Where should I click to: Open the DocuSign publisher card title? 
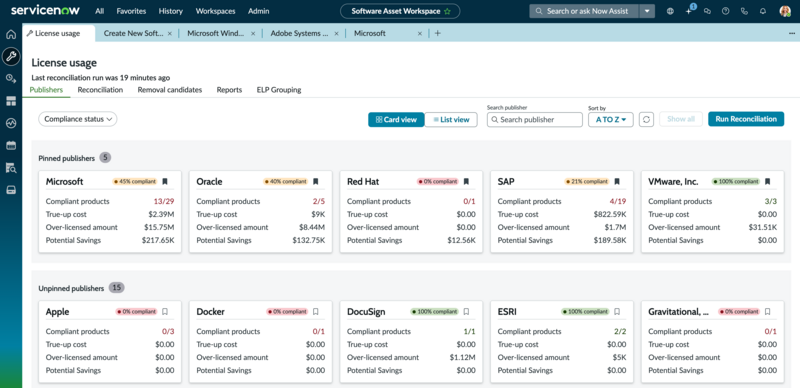pos(366,312)
